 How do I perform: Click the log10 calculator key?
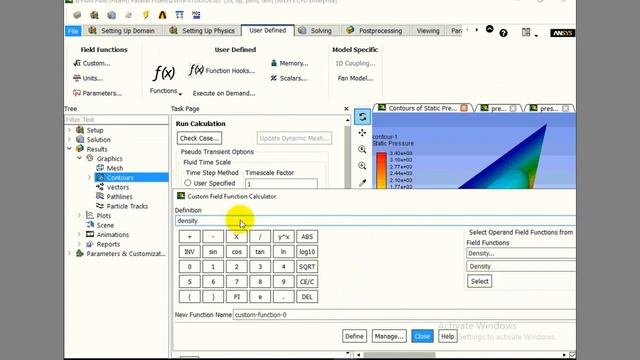point(307,252)
